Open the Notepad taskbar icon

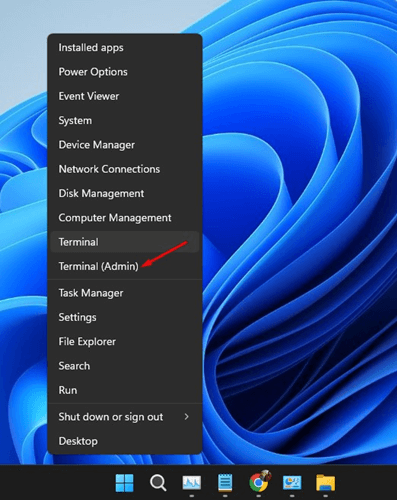(225, 483)
